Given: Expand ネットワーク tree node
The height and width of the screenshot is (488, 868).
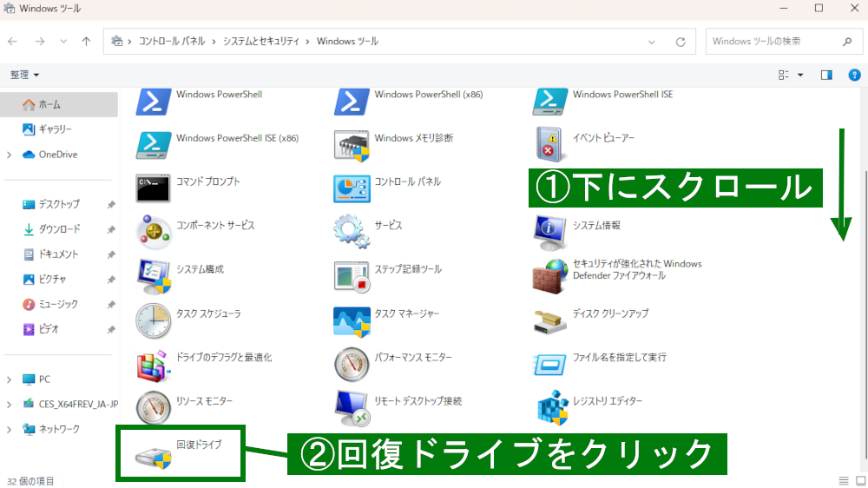Looking at the screenshot, I should pos(9,429).
